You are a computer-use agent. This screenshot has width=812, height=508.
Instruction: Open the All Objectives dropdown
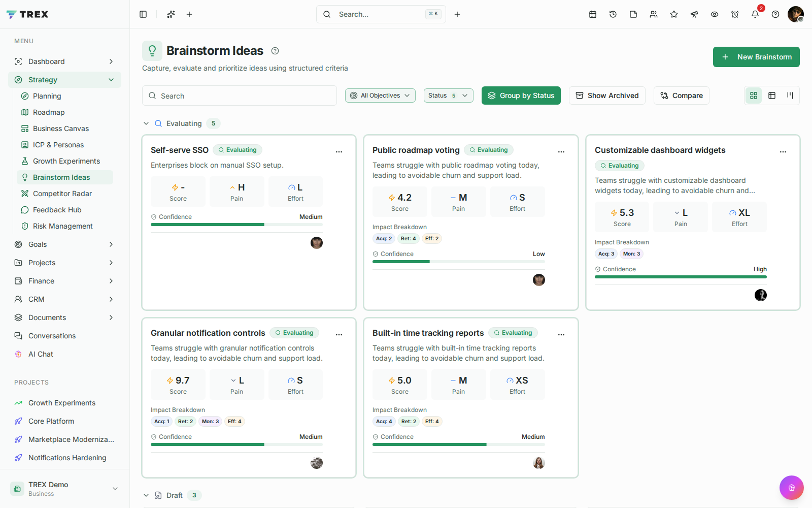click(380, 96)
